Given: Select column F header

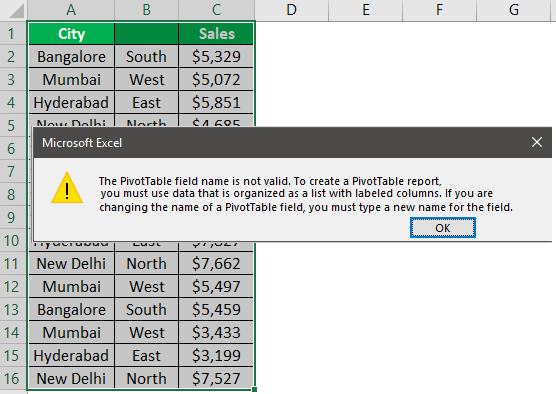Looking at the screenshot, I should pos(439,10).
